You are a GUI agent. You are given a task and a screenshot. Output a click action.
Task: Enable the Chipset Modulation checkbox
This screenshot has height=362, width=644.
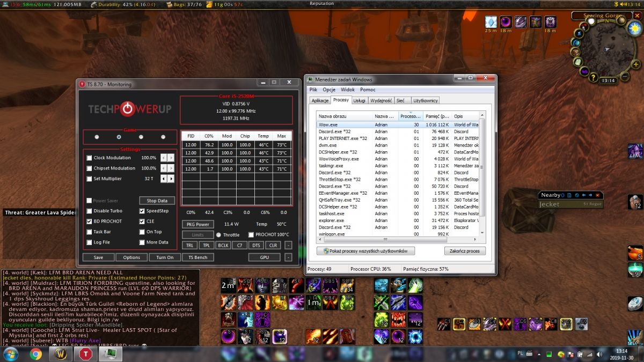click(x=89, y=168)
